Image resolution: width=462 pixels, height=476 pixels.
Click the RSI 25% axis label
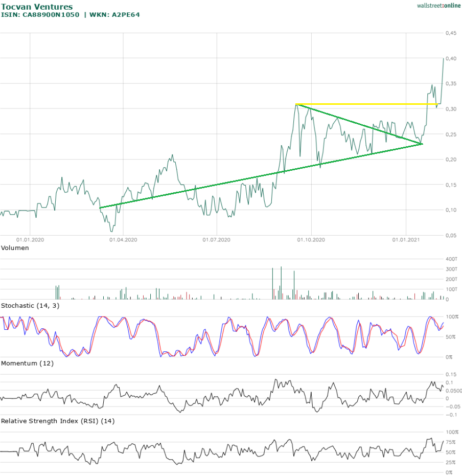pos(450,462)
